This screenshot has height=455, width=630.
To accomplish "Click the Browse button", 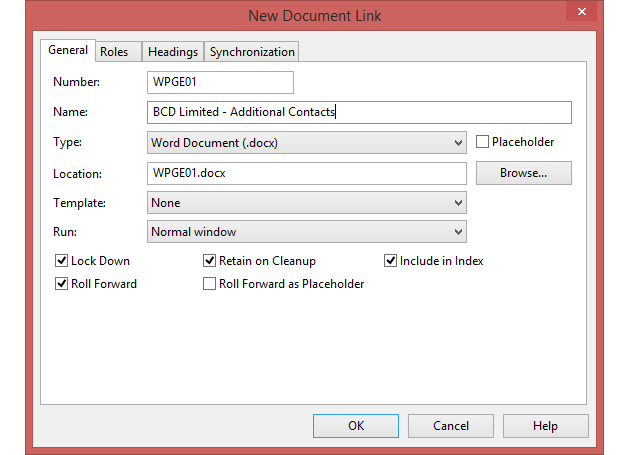I will click(x=523, y=173).
